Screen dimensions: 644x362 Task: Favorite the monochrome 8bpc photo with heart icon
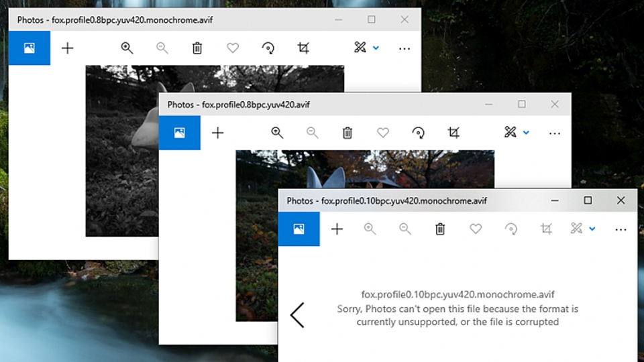[x=233, y=48]
